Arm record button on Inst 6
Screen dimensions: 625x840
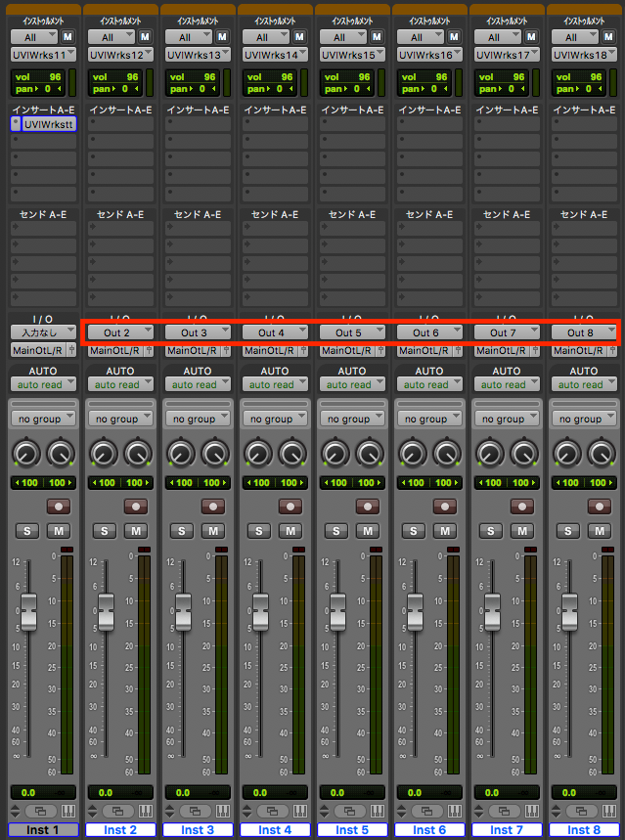[x=444, y=507]
